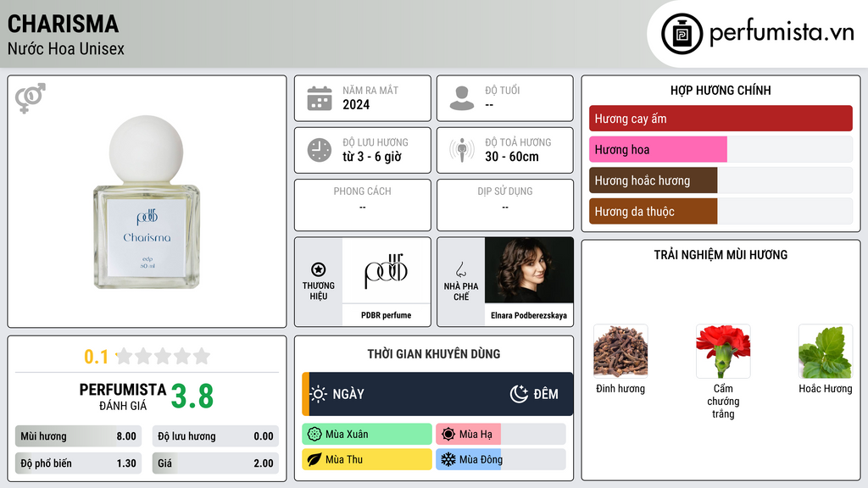
Task: Click the 2024 release year value
Action: tap(356, 104)
